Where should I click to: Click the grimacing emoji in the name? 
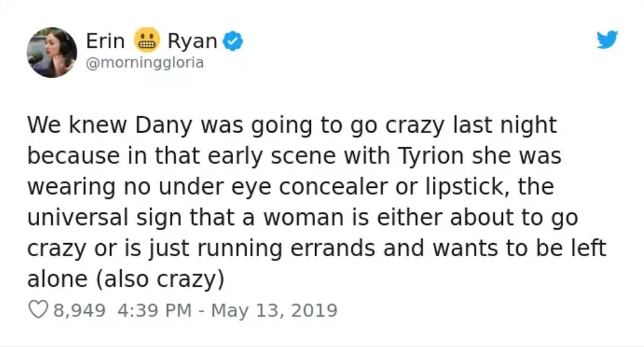145,42
